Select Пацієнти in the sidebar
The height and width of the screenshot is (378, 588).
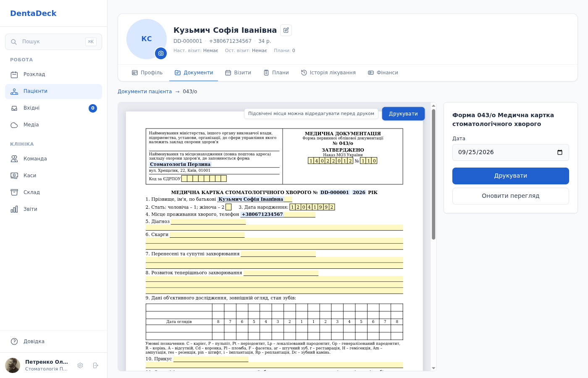pos(53,91)
